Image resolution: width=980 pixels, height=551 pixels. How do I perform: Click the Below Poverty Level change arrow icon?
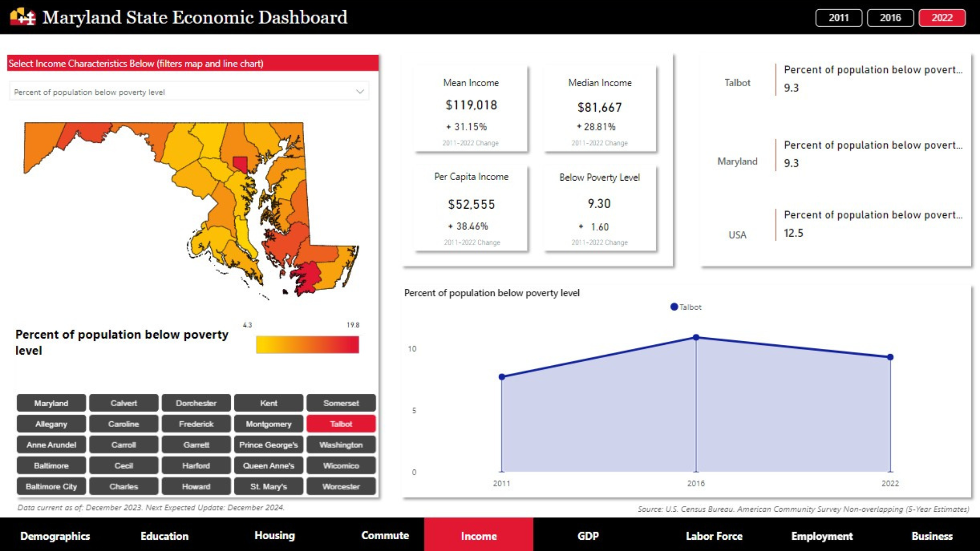tap(581, 227)
